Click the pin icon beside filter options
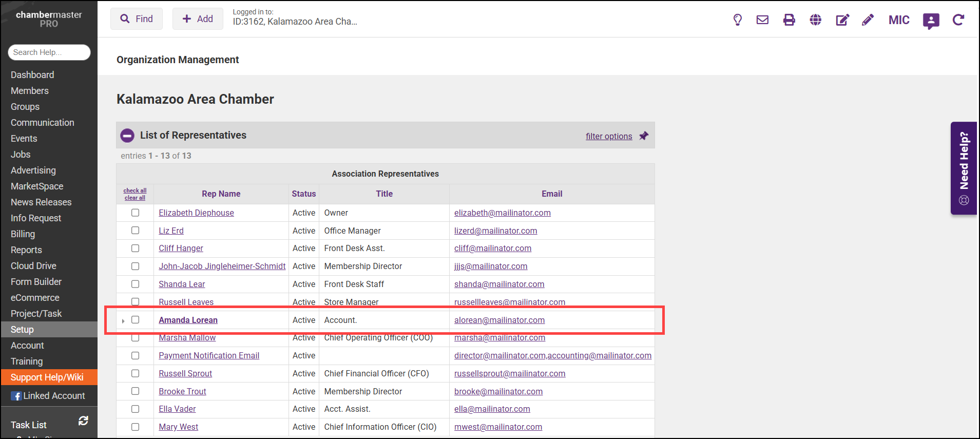This screenshot has height=439, width=980. click(x=644, y=136)
